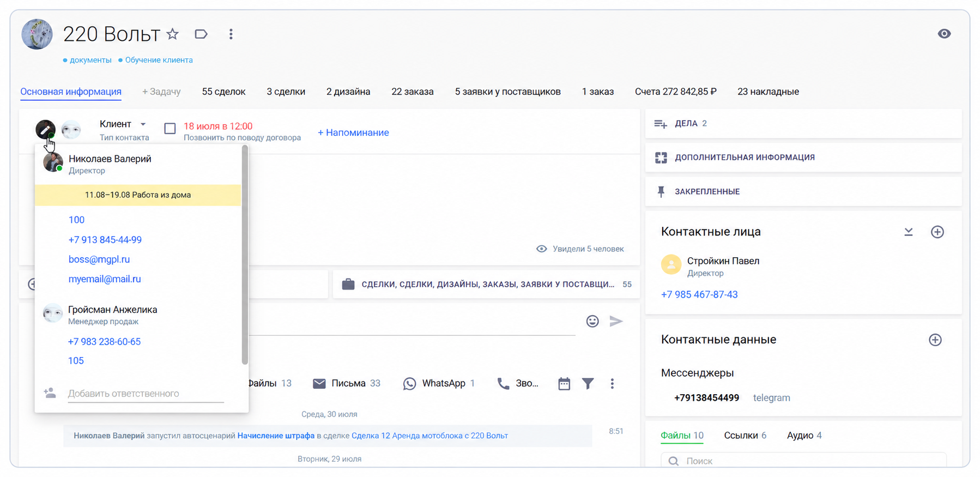Check the reminder checkbox for 18 июля
The image size is (980, 477).
click(170, 128)
